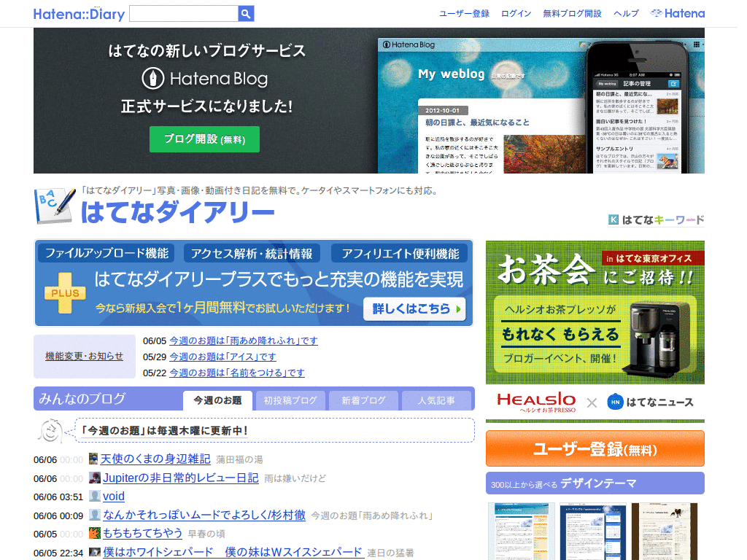Click the HN はてなニュース round icon

pyautogui.click(x=615, y=402)
